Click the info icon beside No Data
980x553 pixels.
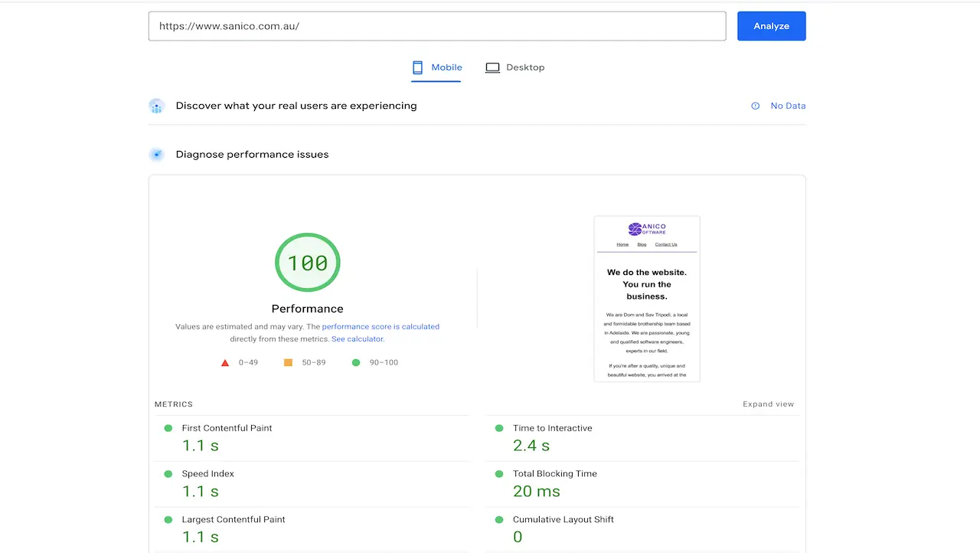click(755, 106)
